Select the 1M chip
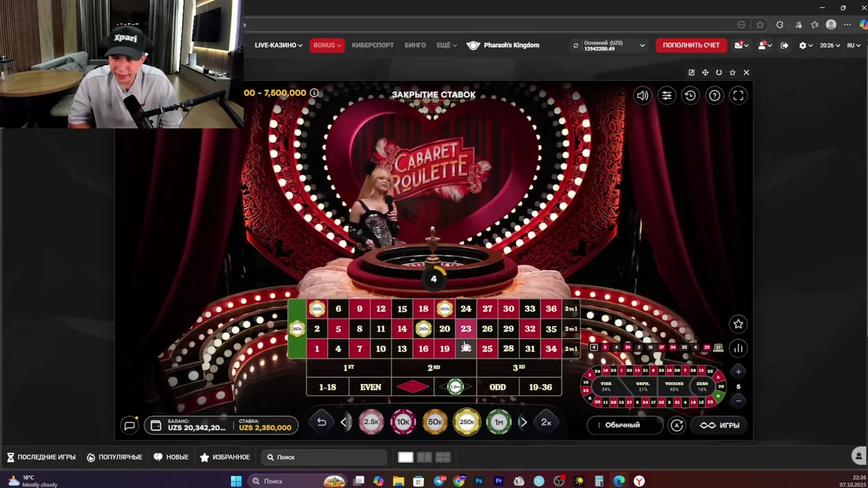868x488 pixels. point(498,422)
